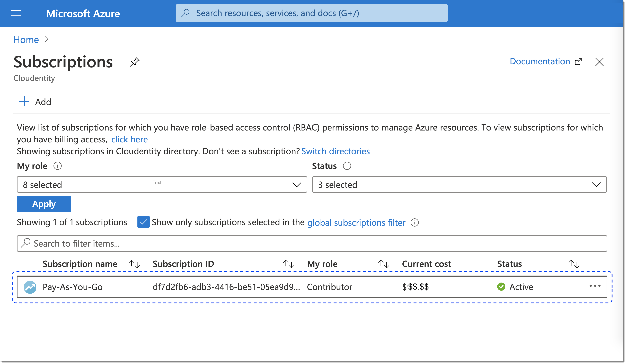Viewport: 626px width, 364px height.
Task: Pin the Subscriptions blade to dashboard
Action: tap(135, 62)
